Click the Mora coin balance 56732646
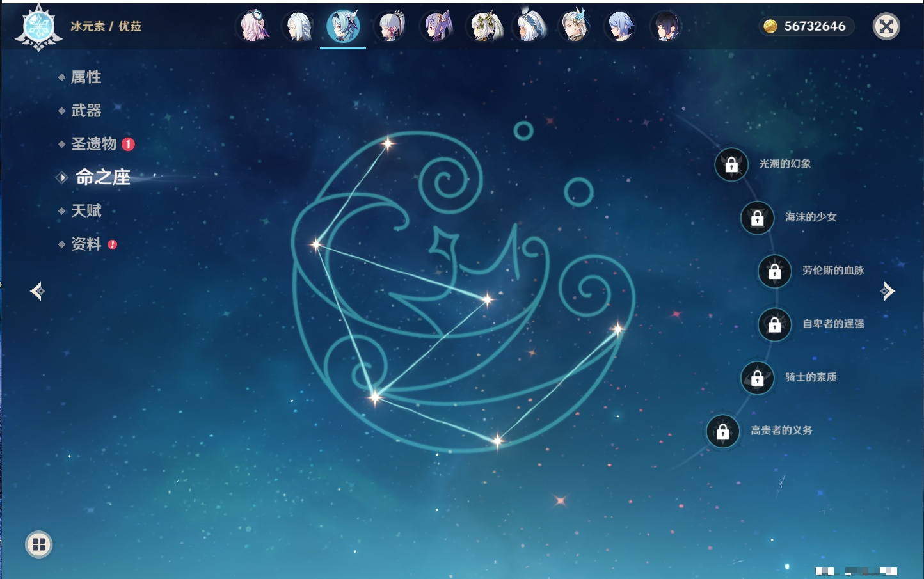 click(x=806, y=26)
